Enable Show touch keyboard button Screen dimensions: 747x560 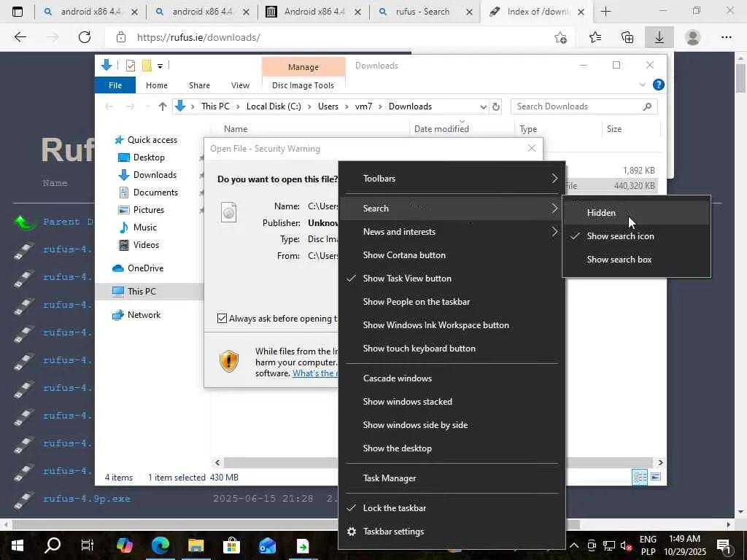point(419,349)
